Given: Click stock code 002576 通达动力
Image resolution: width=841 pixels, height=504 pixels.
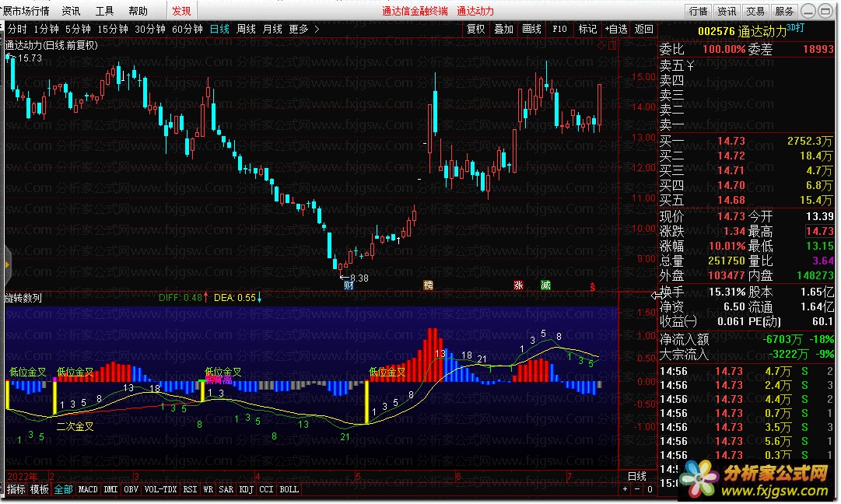Looking at the screenshot, I should [741, 31].
